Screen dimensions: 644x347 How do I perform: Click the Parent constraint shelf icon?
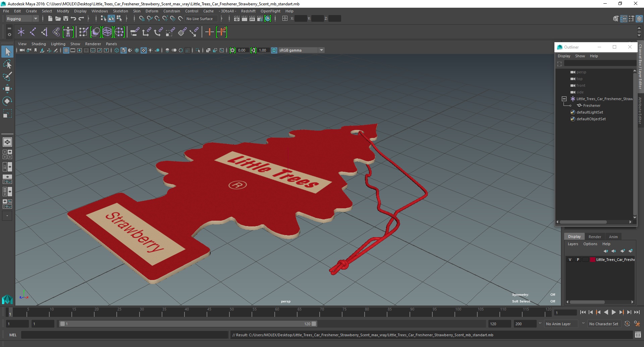135,32
